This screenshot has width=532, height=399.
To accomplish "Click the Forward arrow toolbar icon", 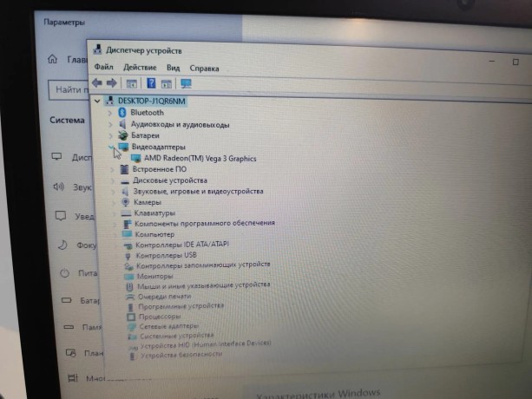I will point(112,83).
